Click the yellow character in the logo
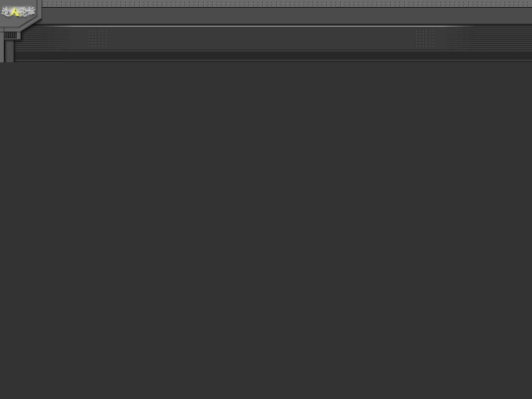The height and width of the screenshot is (399, 532). click(x=14, y=12)
